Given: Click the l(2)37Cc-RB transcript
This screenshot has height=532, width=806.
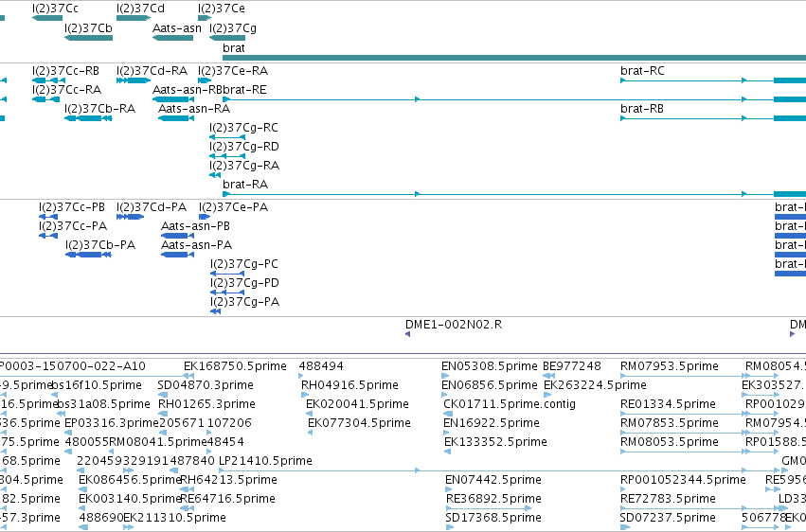Looking at the screenshot, I should tap(49, 80).
